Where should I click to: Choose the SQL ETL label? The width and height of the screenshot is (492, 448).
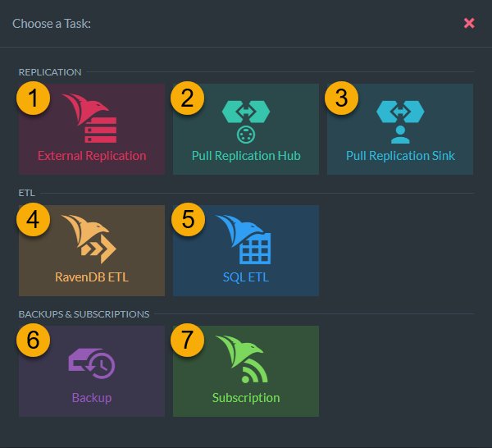[x=246, y=277]
